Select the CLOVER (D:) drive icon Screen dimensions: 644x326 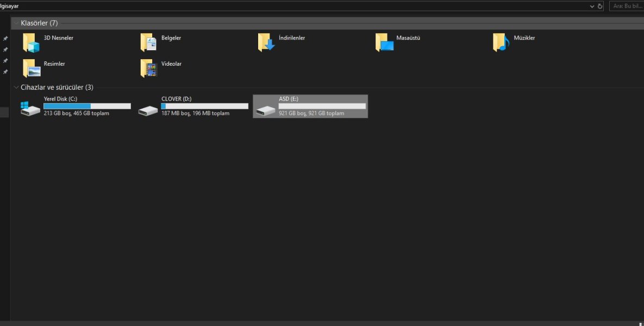point(148,110)
